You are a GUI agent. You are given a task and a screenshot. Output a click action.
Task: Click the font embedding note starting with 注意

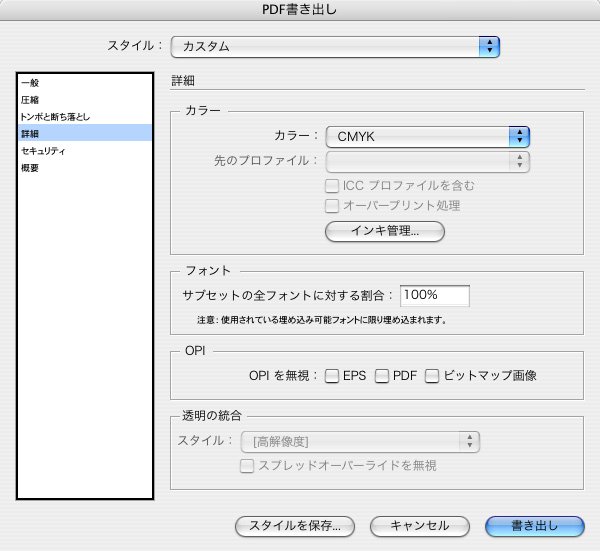coord(322,320)
